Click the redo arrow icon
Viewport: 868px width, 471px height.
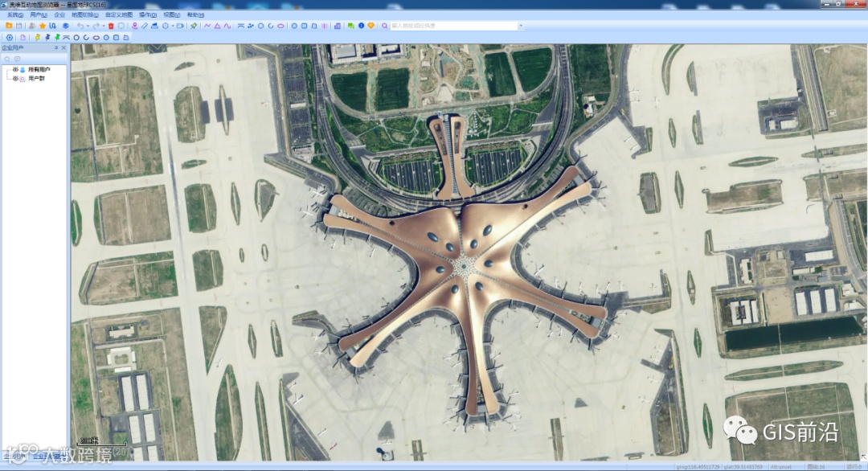(96, 26)
